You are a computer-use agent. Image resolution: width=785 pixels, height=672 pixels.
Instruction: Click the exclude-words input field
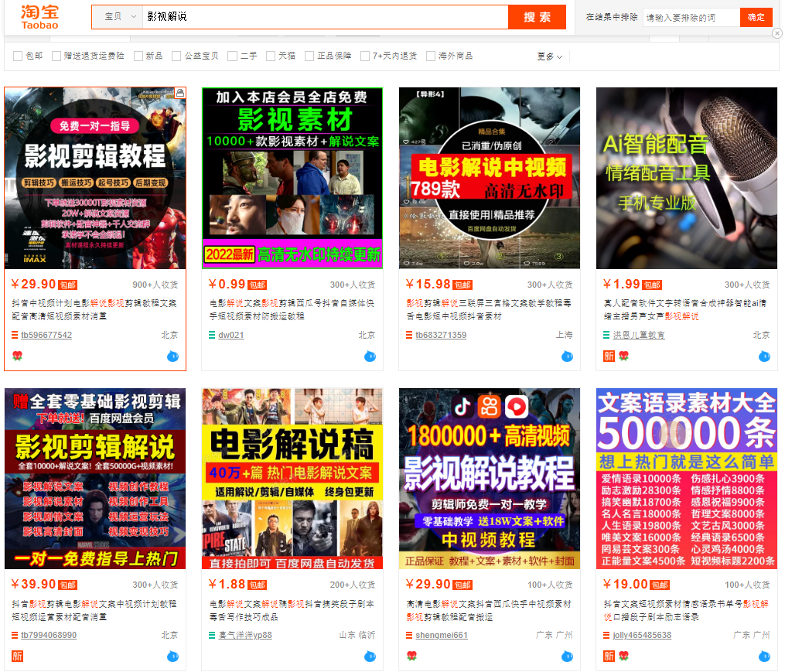pos(691,18)
